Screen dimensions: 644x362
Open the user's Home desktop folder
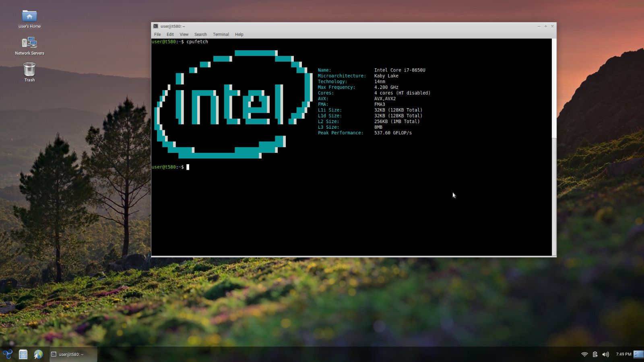click(x=29, y=19)
